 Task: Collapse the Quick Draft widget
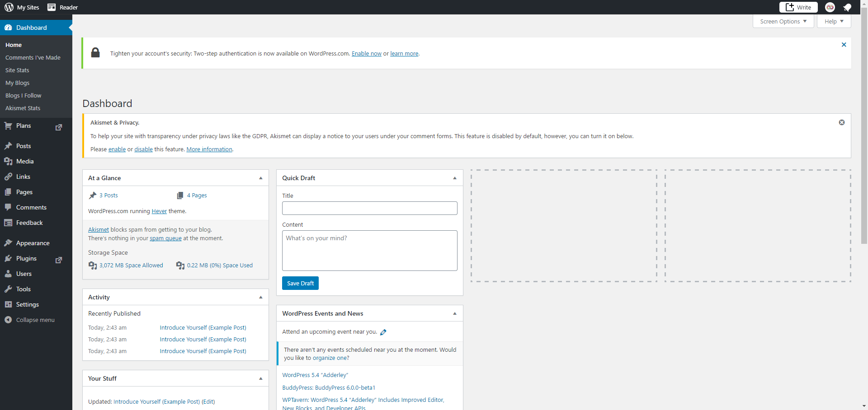pos(455,178)
